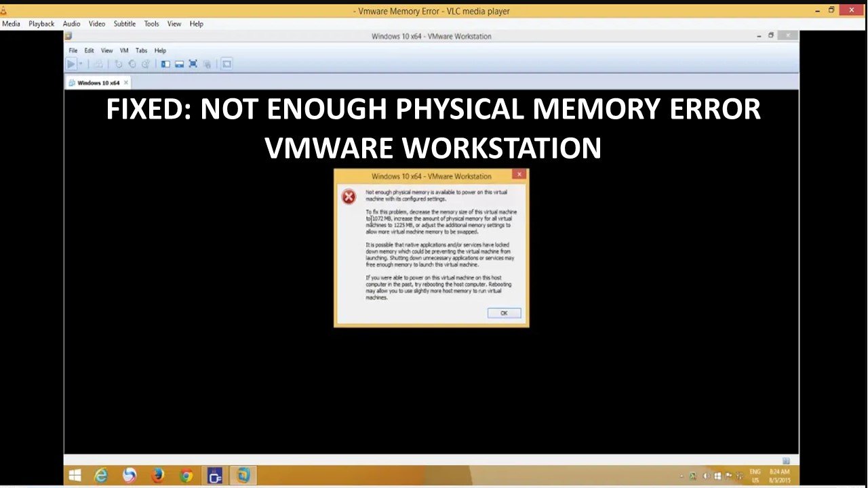Open the VLC Subtitle menu
Screen dimensions: 868x488
pos(125,24)
